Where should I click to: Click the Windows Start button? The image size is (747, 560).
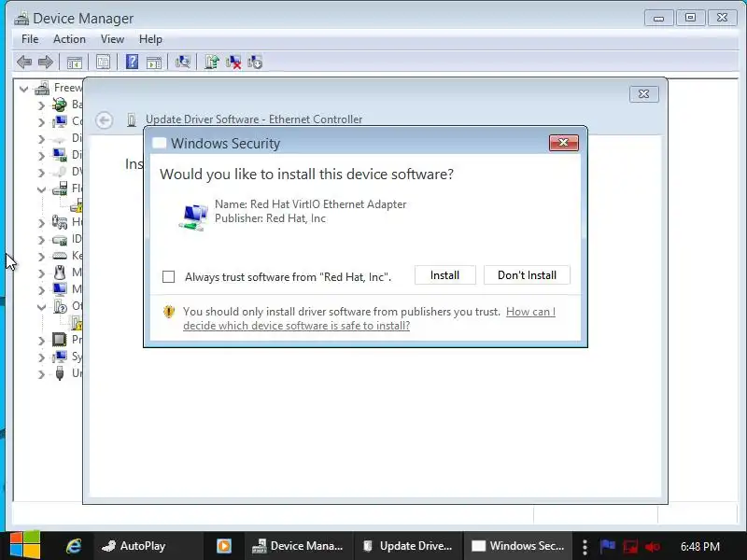pyautogui.click(x=25, y=546)
